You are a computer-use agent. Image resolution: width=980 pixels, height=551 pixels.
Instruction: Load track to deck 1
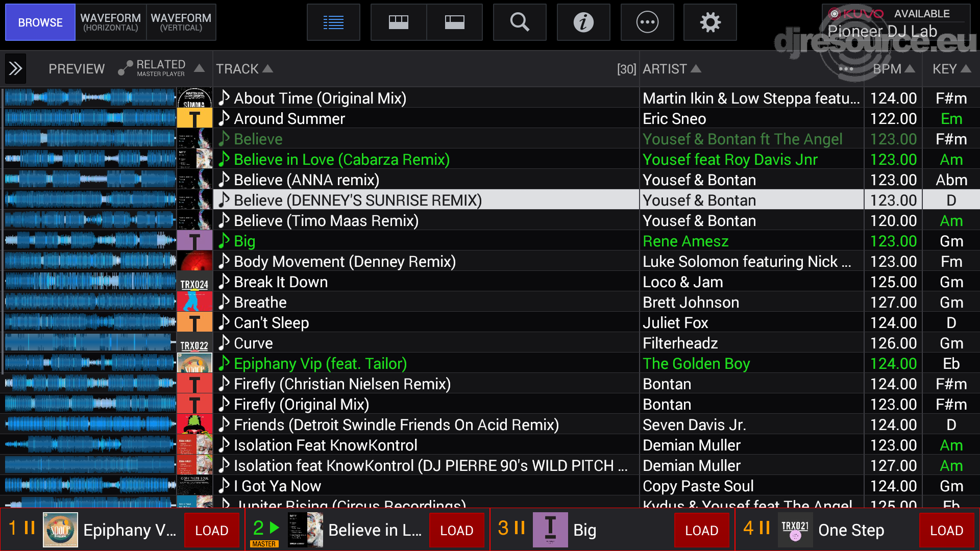[x=212, y=531]
